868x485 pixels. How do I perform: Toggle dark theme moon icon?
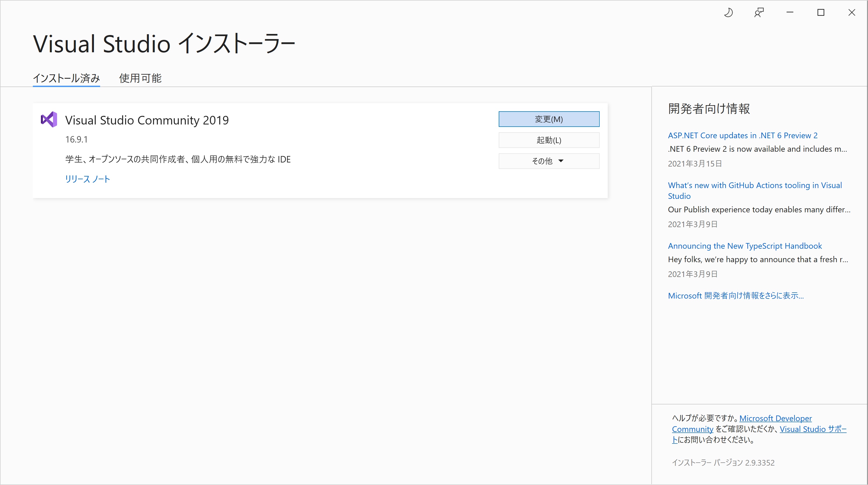(x=728, y=13)
